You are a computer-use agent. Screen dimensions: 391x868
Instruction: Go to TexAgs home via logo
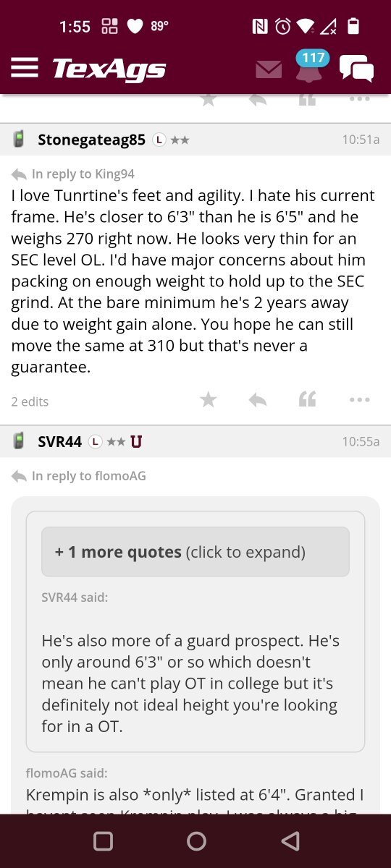pos(109,69)
